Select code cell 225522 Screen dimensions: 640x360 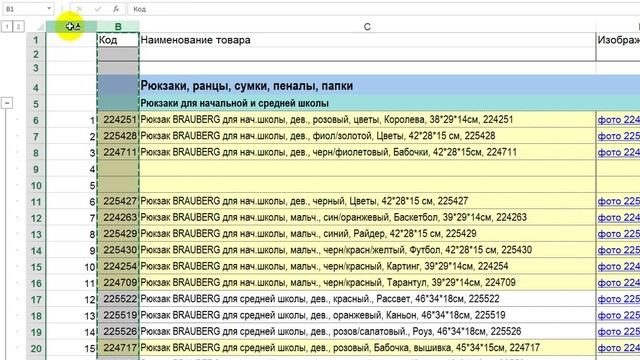click(118, 299)
